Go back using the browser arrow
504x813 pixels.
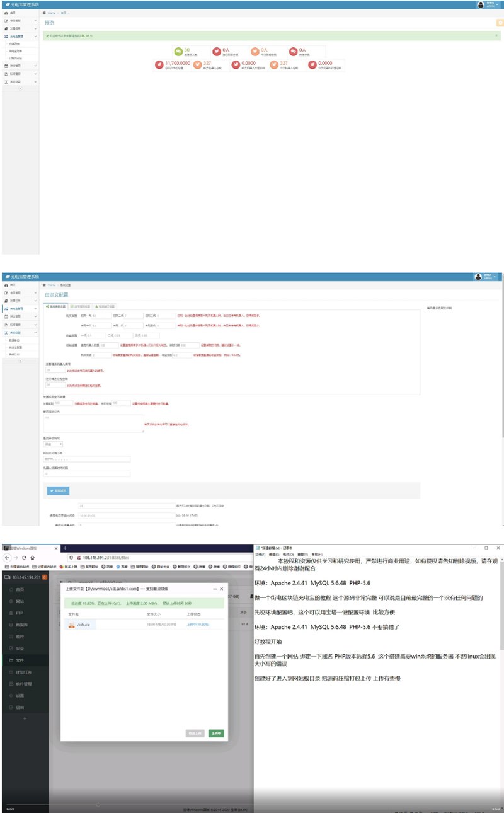click(x=6, y=558)
